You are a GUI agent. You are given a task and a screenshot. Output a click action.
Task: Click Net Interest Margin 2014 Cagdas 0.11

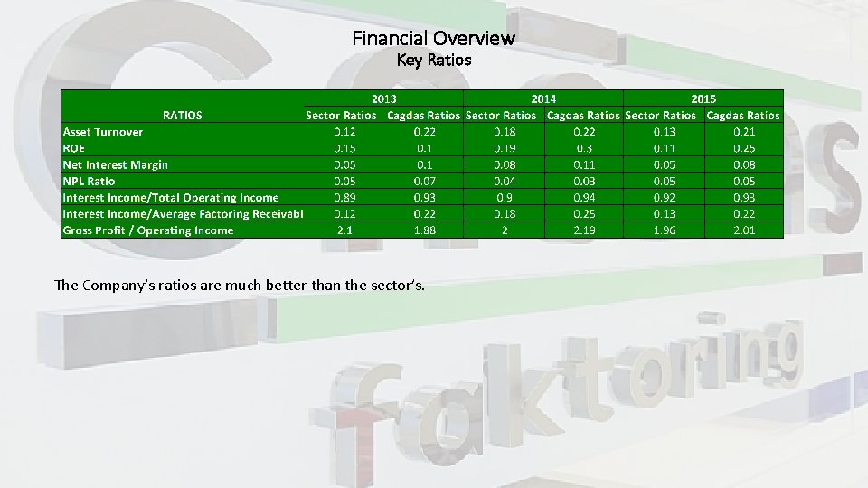584,164
